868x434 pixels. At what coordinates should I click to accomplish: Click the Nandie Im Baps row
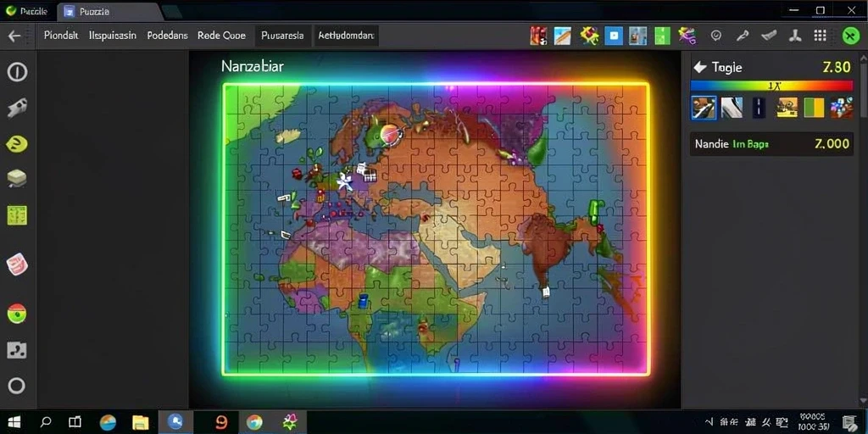[771, 144]
